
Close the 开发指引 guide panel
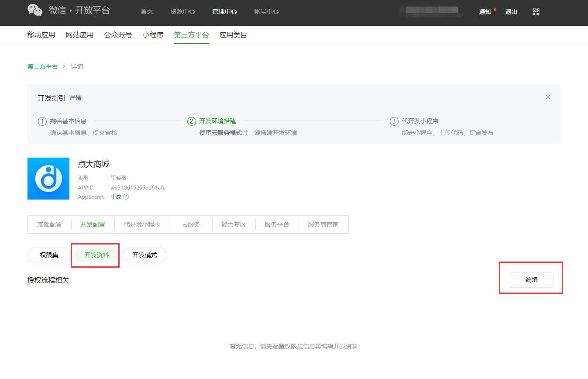(548, 97)
